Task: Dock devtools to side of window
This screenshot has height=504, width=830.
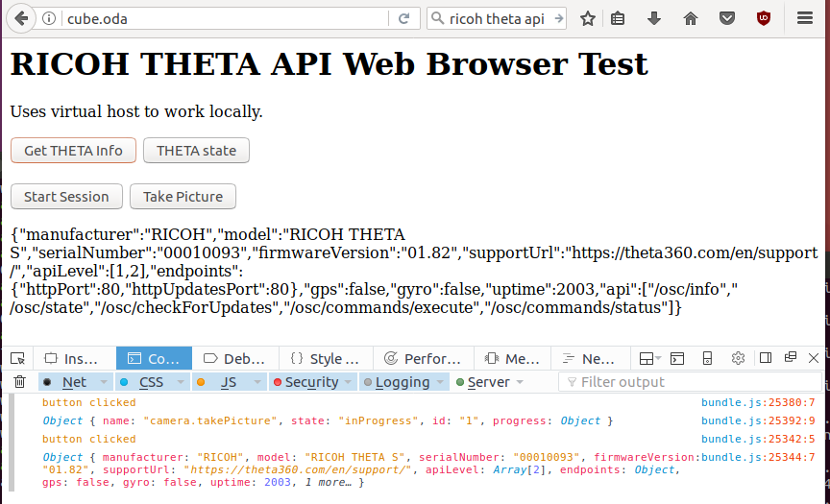Action: click(x=766, y=358)
